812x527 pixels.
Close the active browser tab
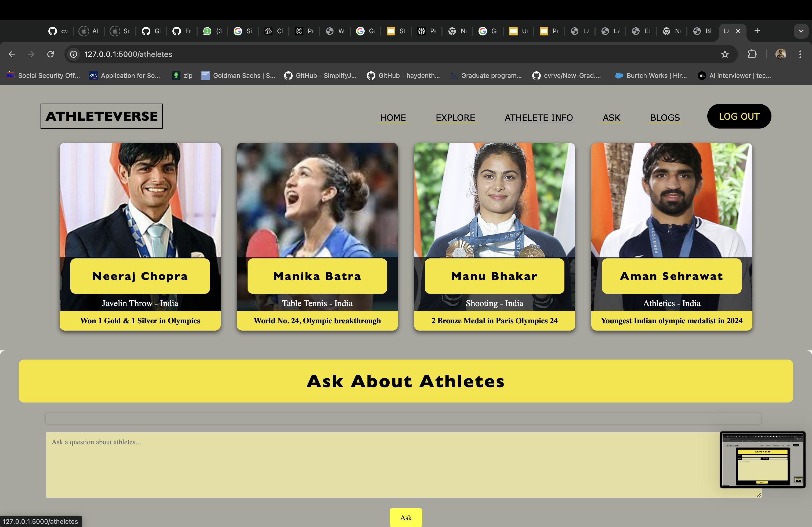738,31
